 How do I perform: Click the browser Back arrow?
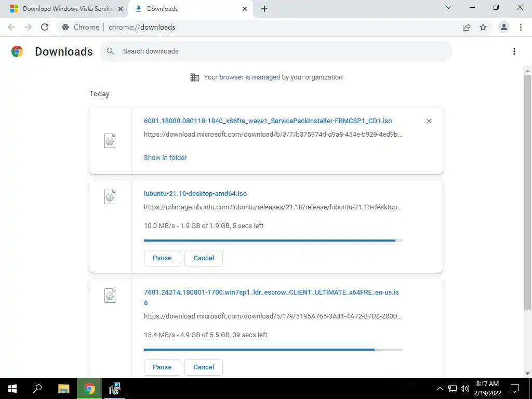(11, 27)
